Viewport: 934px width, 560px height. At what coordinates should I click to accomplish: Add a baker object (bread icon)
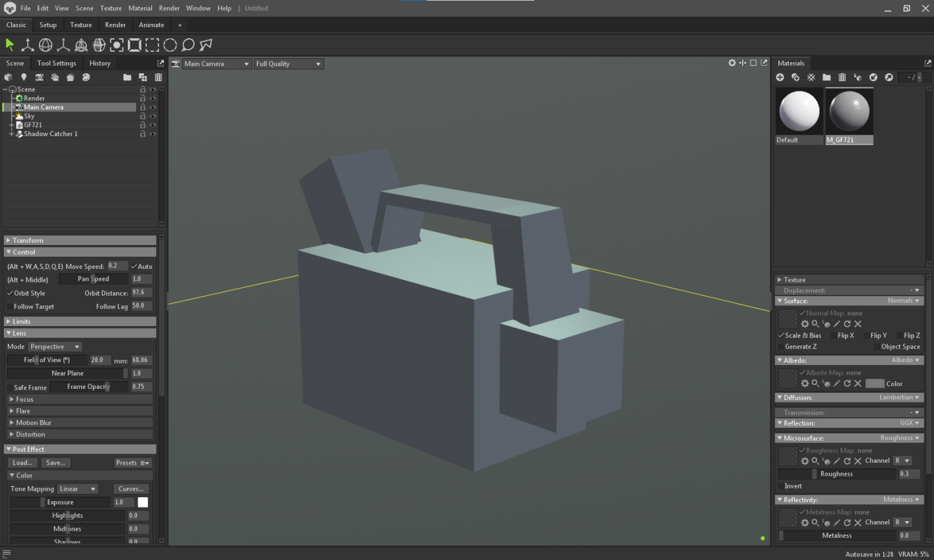(70, 77)
